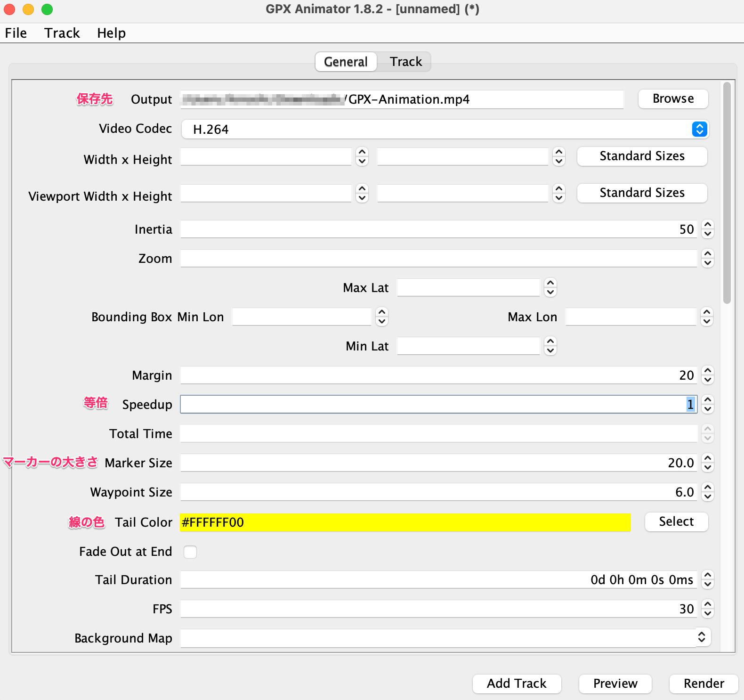
Task: Open Standard Sizes for Viewport dimensions
Action: pos(642,193)
